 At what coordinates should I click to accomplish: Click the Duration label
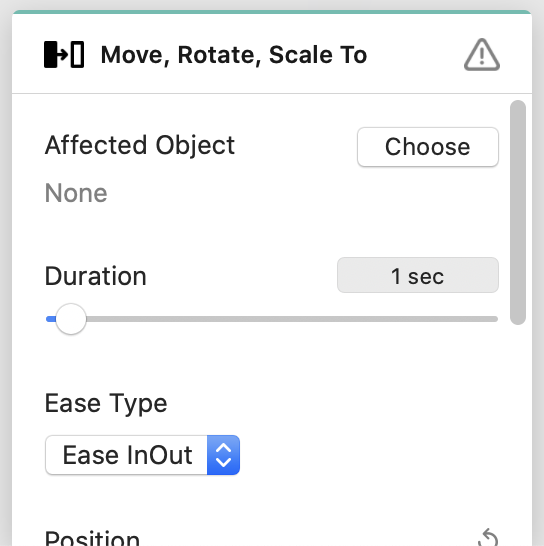coord(96,276)
